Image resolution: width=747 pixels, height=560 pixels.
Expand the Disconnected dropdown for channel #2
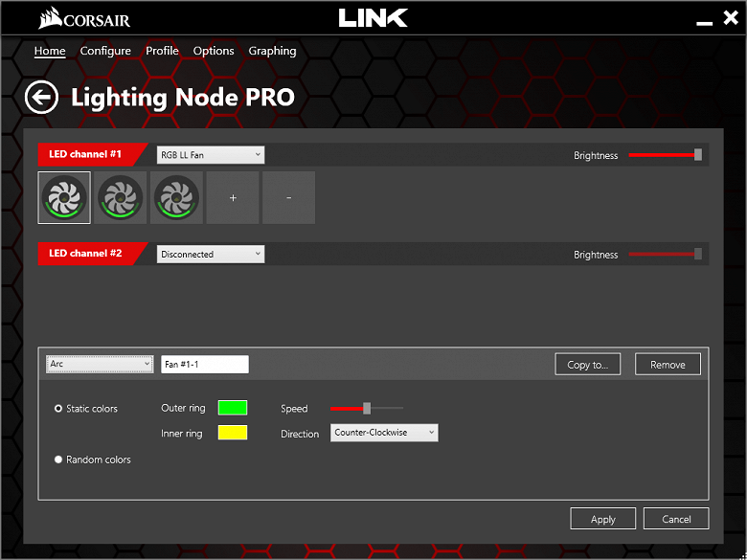click(x=211, y=255)
